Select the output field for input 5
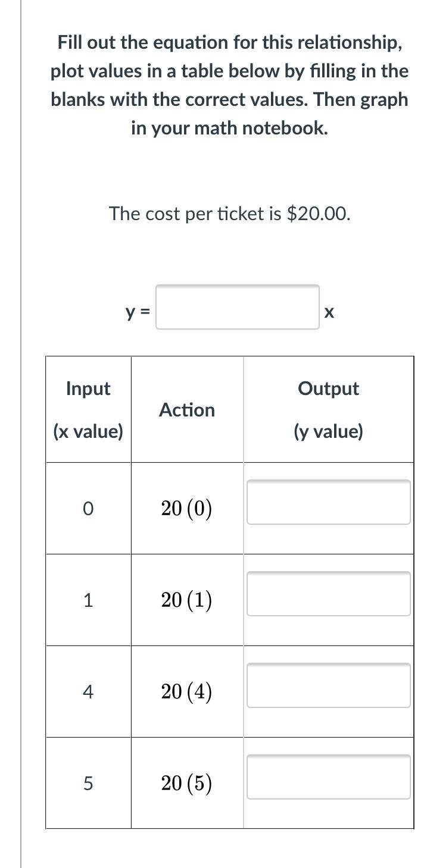This screenshot has width=427, height=868. [x=329, y=777]
